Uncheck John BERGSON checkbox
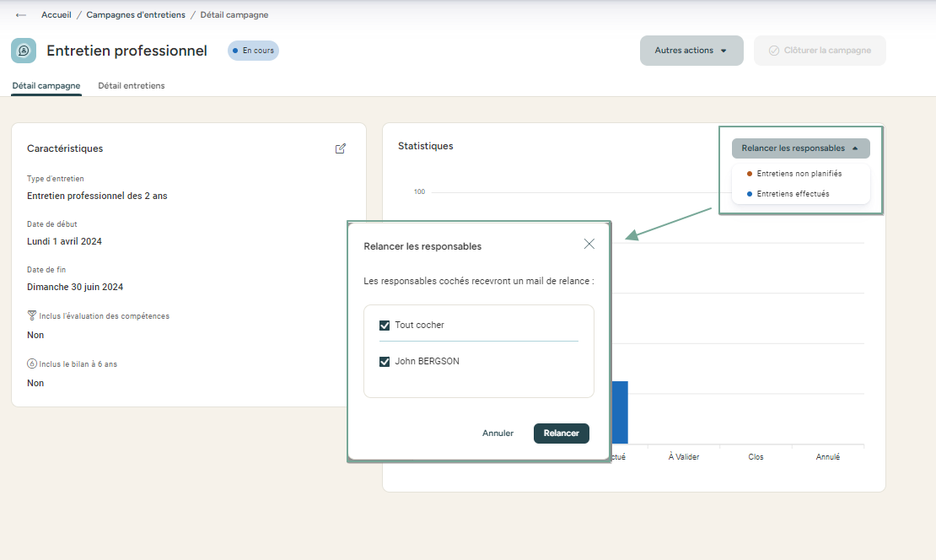 pos(385,362)
